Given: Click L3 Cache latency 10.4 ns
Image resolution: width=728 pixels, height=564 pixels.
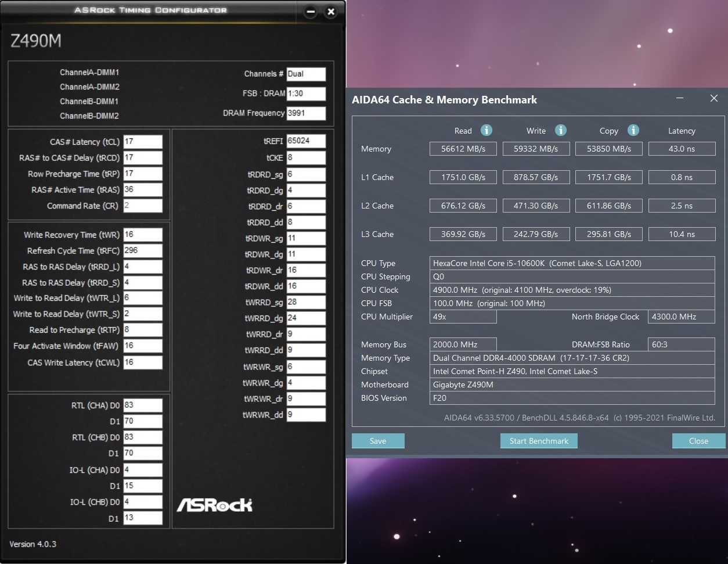Looking at the screenshot, I should click(x=682, y=234).
